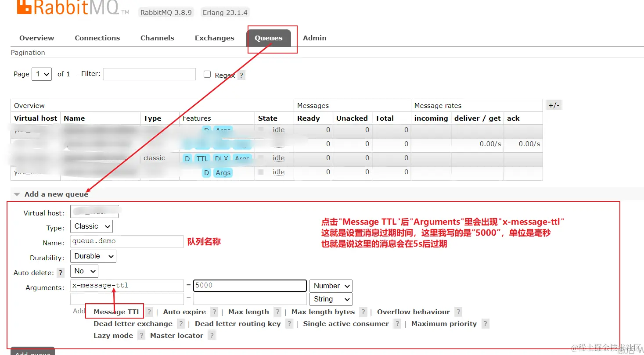This screenshot has height=355, width=644.
Task: Open the Lazy mode help icon
Action: pos(141,336)
